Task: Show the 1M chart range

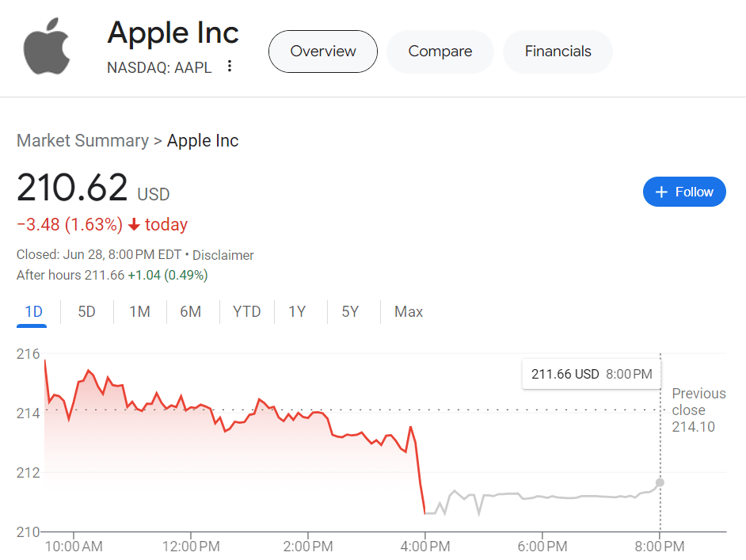Action: point(139,311)
